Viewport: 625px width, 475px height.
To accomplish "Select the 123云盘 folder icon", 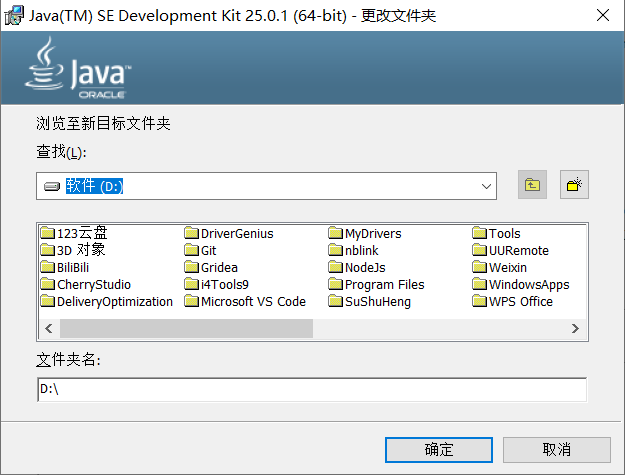I will (47, 234).
